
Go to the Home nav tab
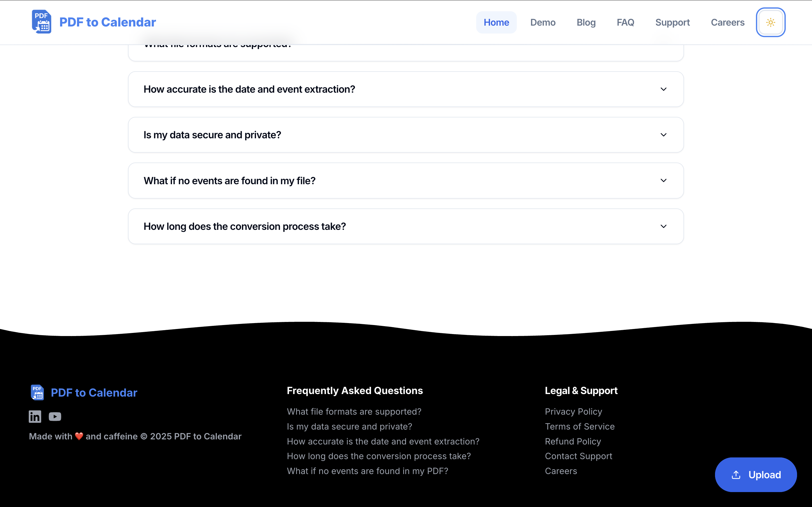[496, 23]
